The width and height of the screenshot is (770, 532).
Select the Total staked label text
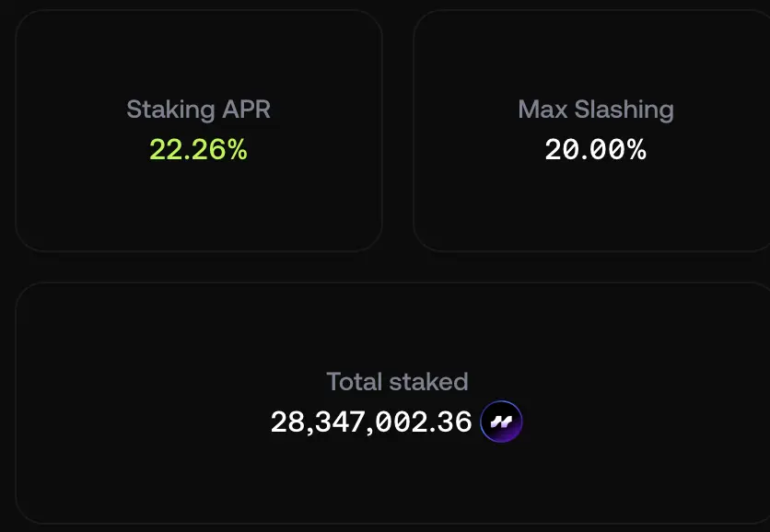tap(397, 382)
